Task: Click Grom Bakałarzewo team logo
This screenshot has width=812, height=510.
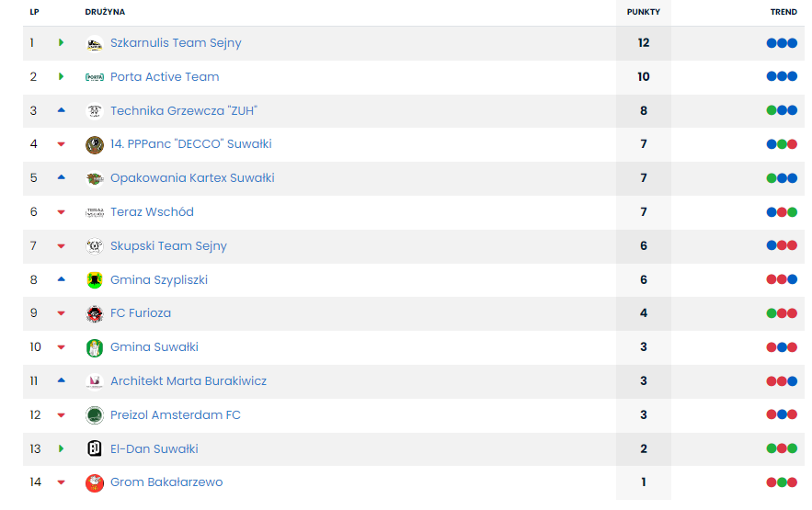Action: [x=94, y=482]
